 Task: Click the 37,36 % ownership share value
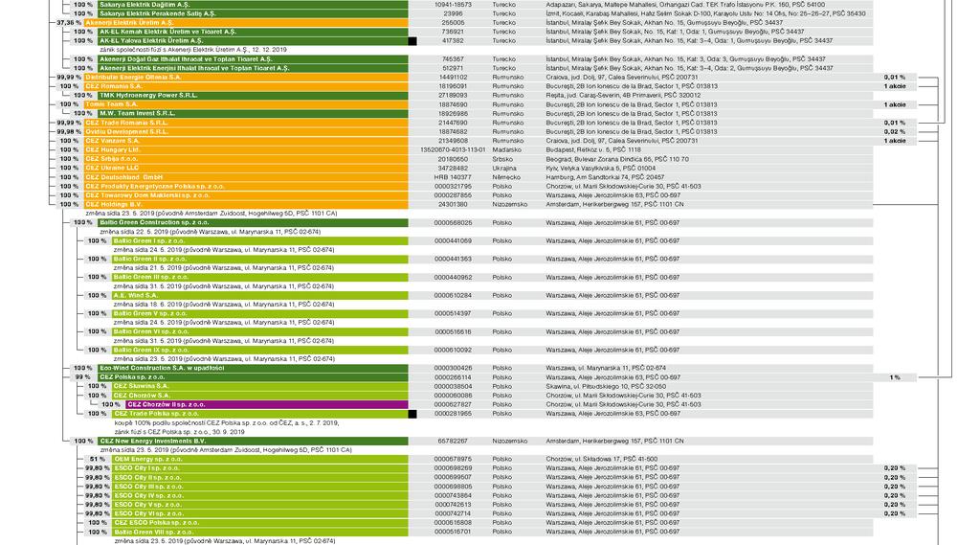[69, 23]
